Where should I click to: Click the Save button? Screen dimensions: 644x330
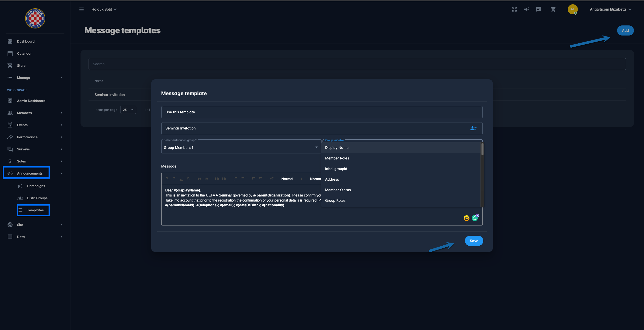point(474,241)
